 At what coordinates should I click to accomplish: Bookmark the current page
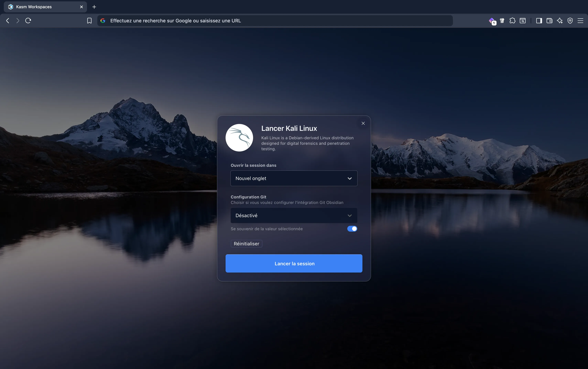[x=89, y=20]
